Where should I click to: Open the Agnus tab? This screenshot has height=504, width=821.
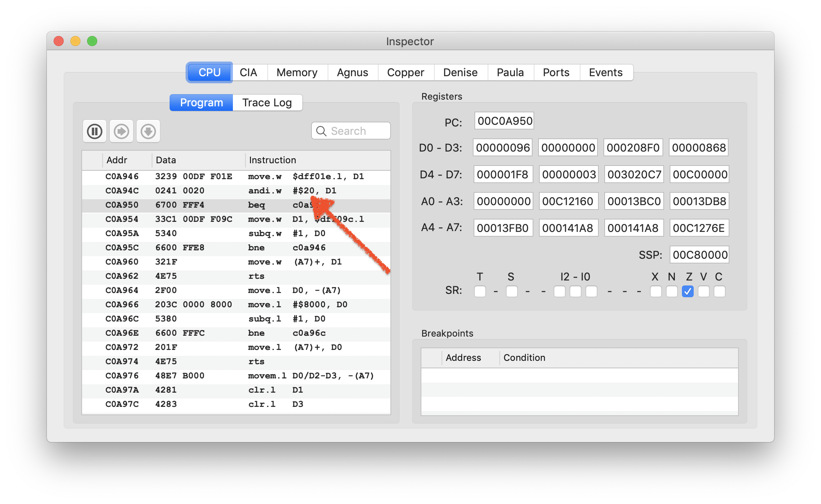point(353,72)
